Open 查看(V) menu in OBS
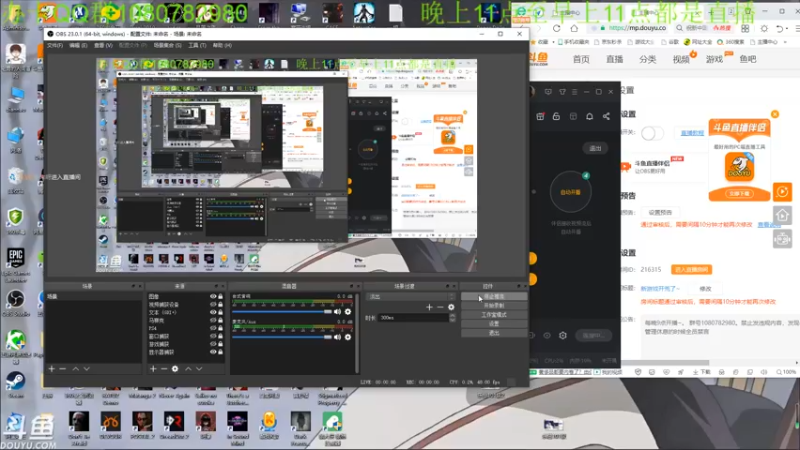The image size is (800, 450). click(x=103, y=45)
